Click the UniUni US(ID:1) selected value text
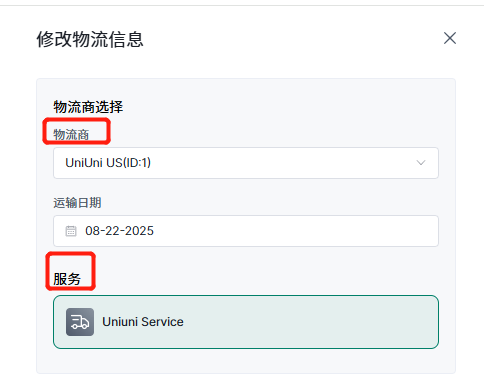This screenshot has width=484, height=390. tap(108, 163)
